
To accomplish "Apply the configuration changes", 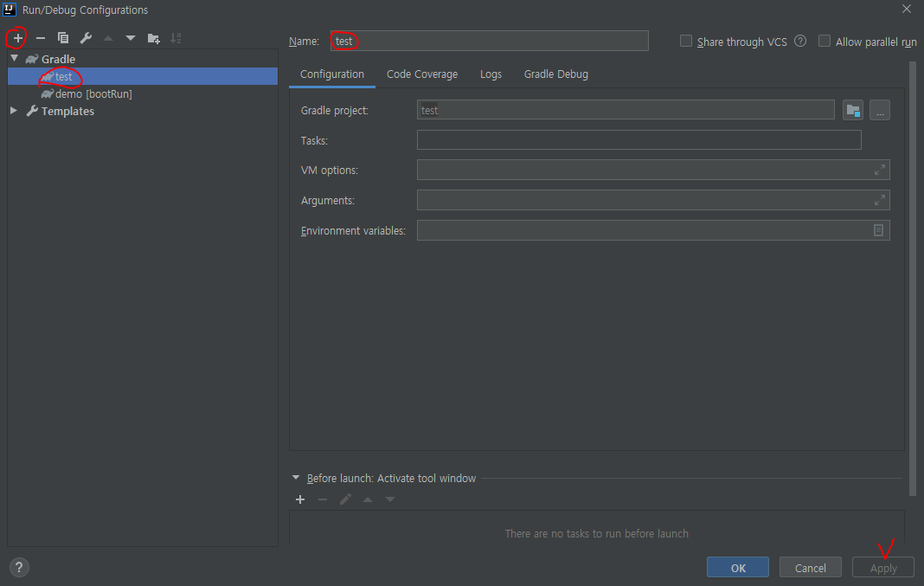I will coord(882,567).
